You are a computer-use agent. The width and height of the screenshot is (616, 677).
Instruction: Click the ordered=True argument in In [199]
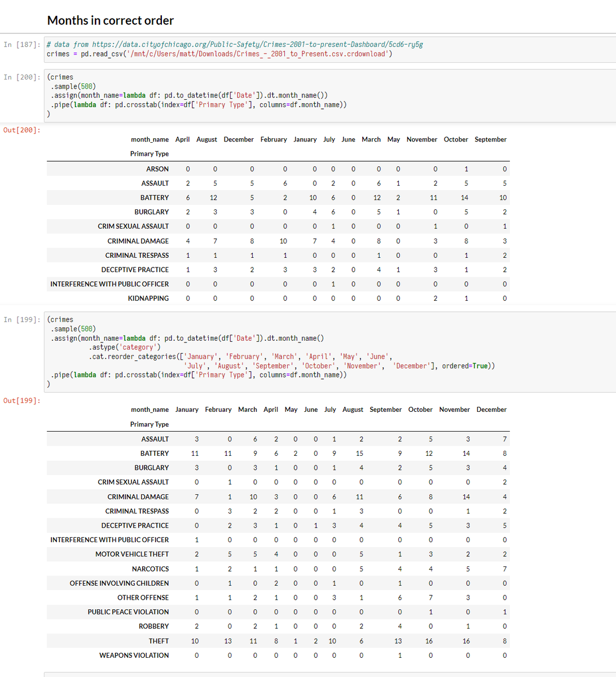tap(466, 365)
